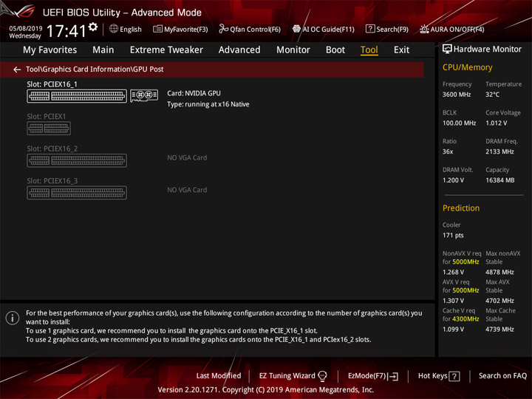
Task: Toggle AURA ON/OFF light icon
Action: pyautogui.click(x=424, y=29)
